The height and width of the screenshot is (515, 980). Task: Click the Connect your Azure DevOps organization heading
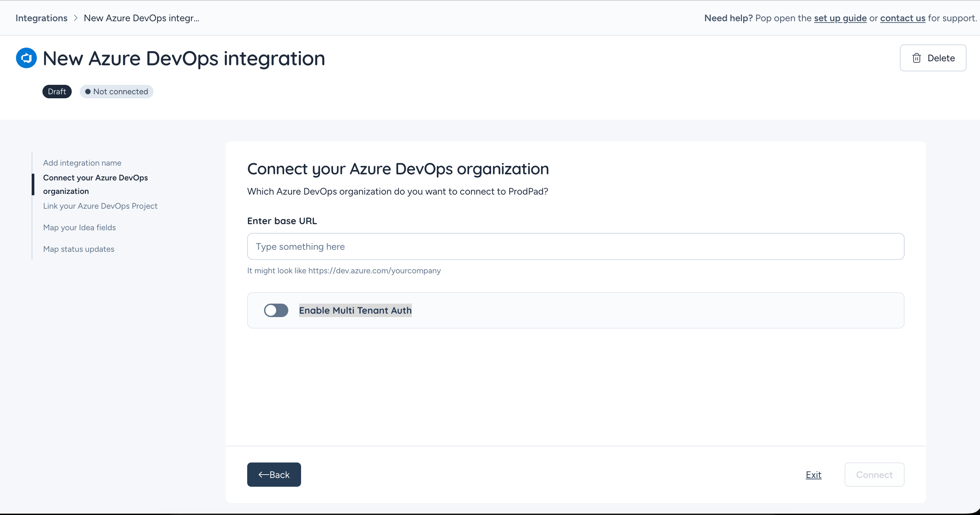click(x=398, y=169)
